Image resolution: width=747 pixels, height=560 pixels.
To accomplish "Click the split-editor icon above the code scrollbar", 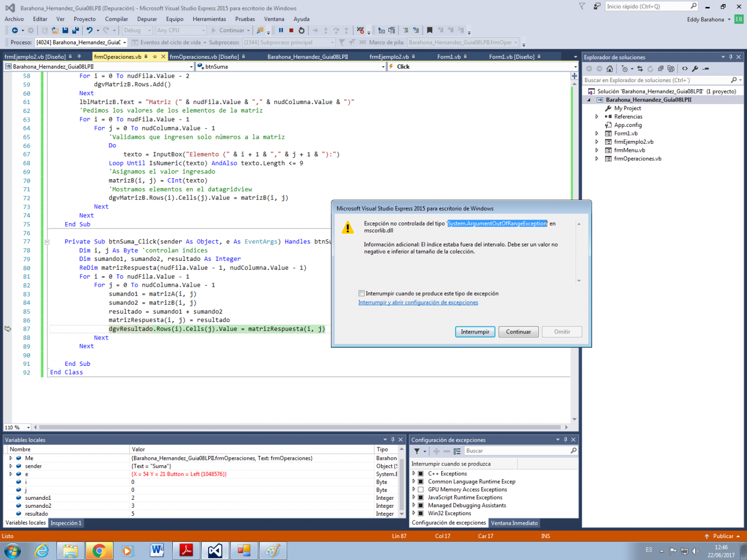I will (x=574, y=76).
